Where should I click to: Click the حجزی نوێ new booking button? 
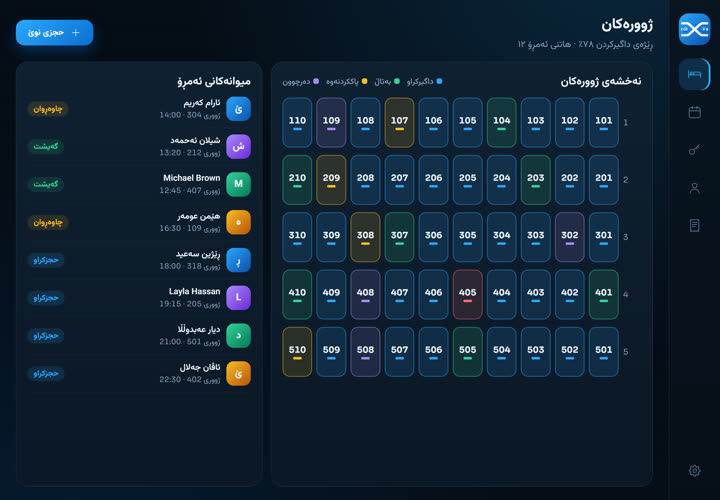click(x=55, y=33)
